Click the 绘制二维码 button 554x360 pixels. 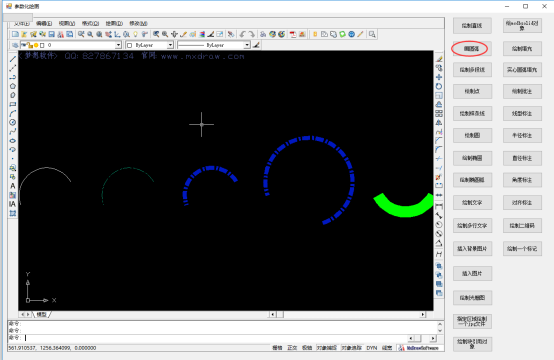click(x=522, y=225)
